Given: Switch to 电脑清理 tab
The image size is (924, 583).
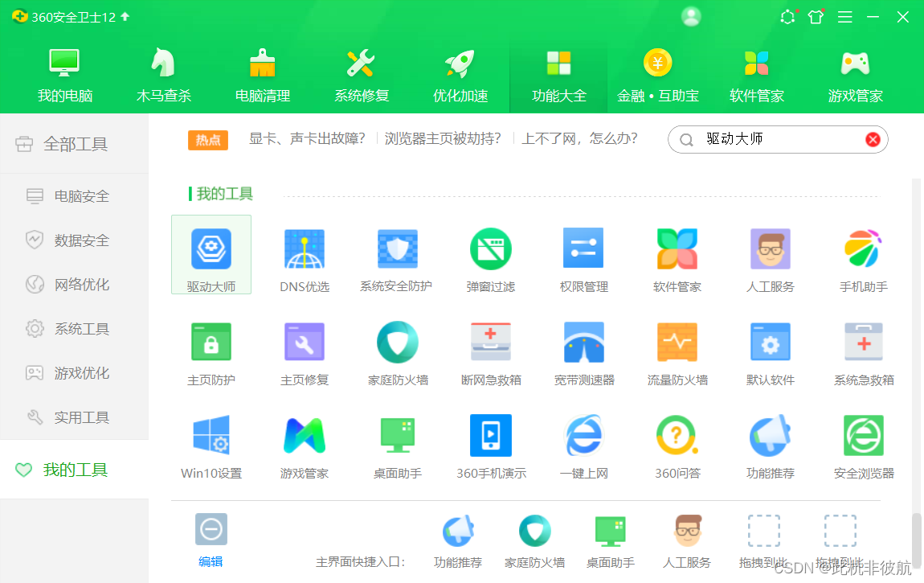Looking at the screenshot, I should pos(262,76).
